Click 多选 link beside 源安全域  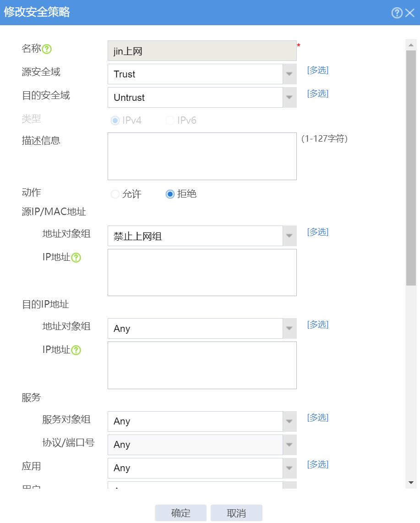tap(317, 70)
